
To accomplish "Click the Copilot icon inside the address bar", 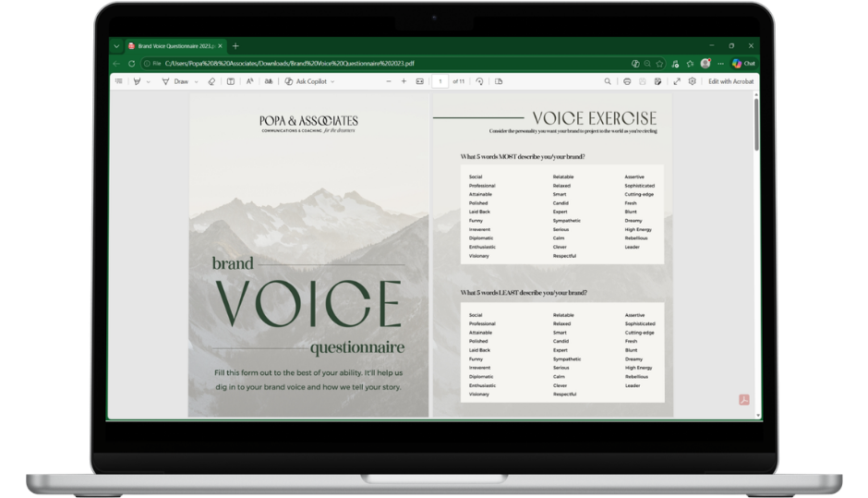I will coord(635,64).
